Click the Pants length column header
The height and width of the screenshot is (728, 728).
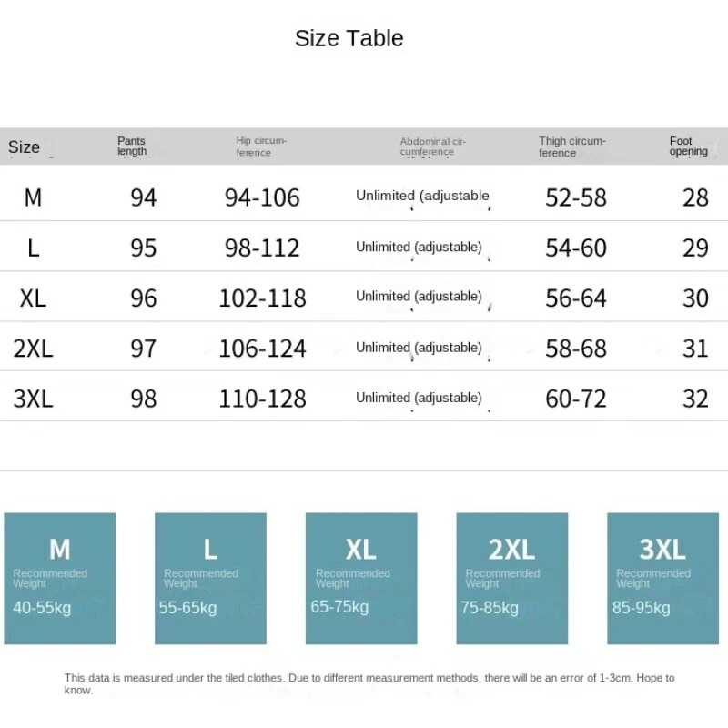[132, 147]
